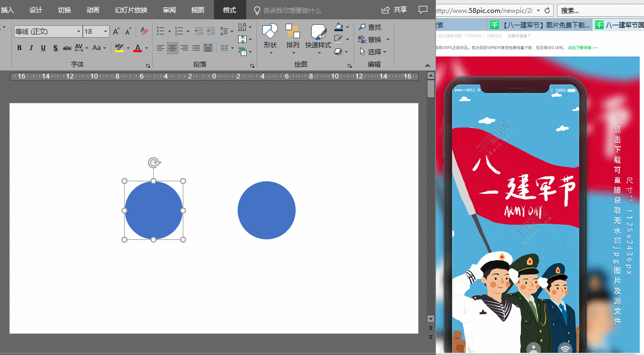
Task: Open the font size 18 dropdown
Action: [x=105, y=32]
